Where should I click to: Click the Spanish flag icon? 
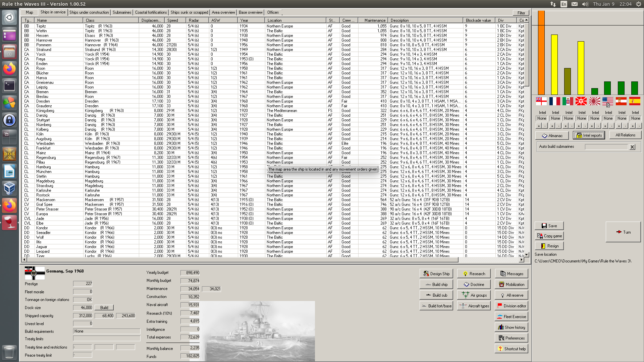coord(634,101)
